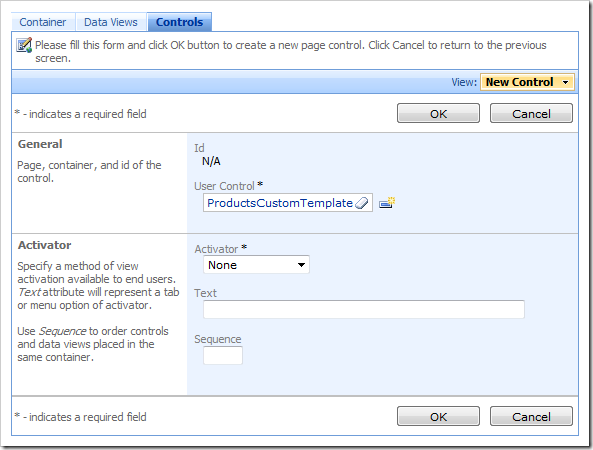
Task: Switch to the Data Views tab
Action: 110,22
